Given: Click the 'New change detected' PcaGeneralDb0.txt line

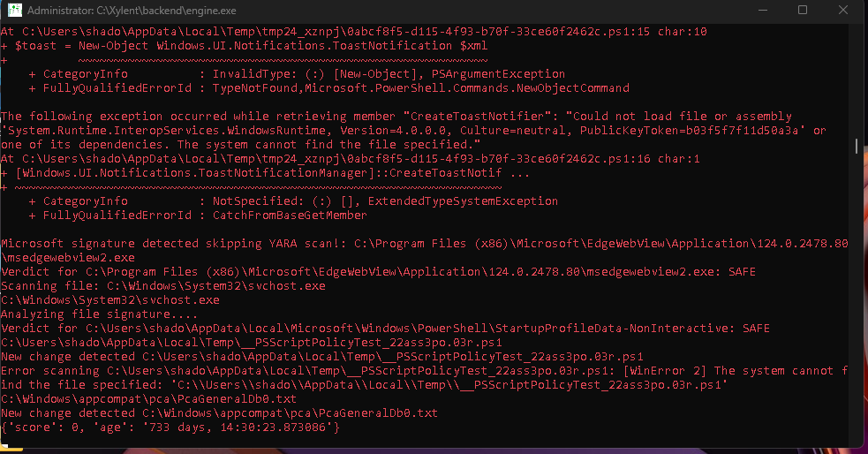Looking at the screenshot, I should coord(219,413).
